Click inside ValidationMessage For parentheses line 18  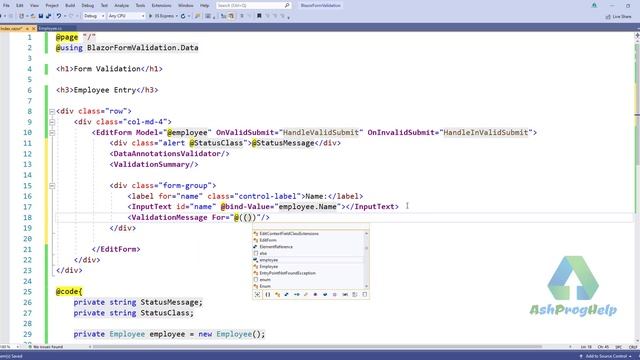tap(248, 218)
